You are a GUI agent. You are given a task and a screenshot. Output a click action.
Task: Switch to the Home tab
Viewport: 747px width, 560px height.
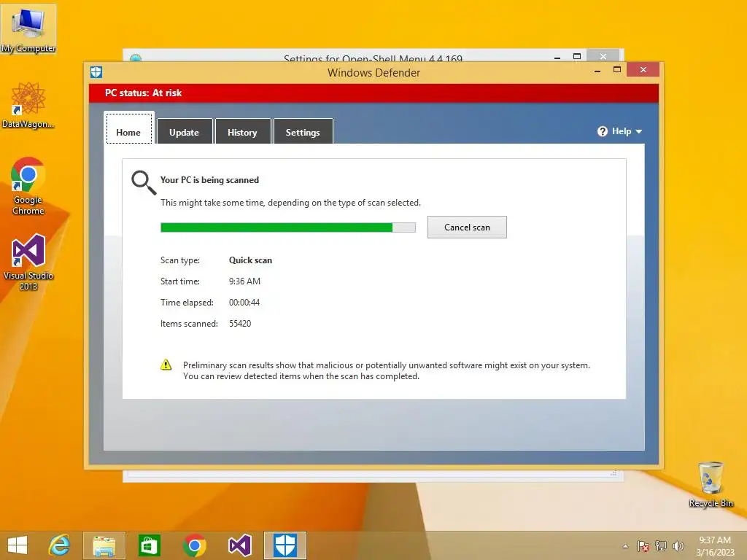[x=128, y=128]
